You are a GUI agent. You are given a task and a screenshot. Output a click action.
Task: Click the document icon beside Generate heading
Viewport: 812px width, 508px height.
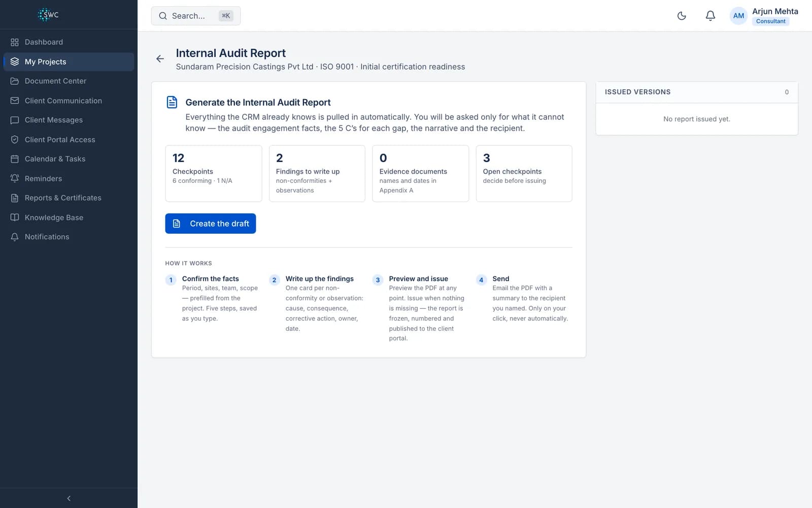172,102
